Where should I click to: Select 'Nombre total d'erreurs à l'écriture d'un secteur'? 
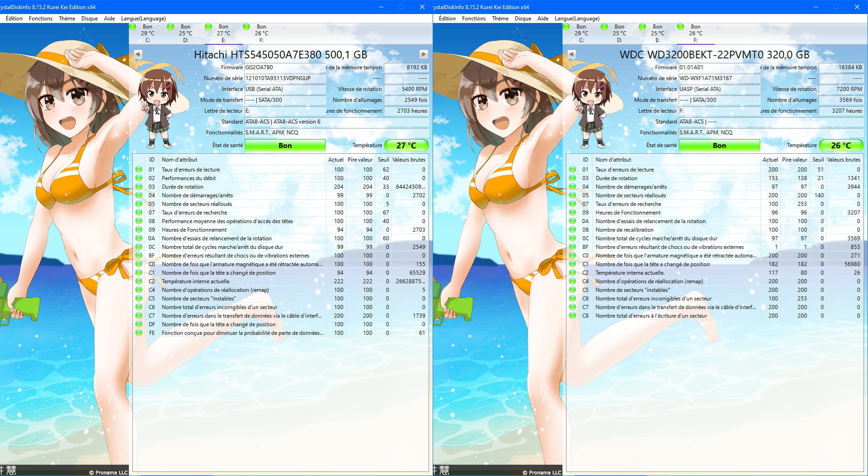(714, 316)
